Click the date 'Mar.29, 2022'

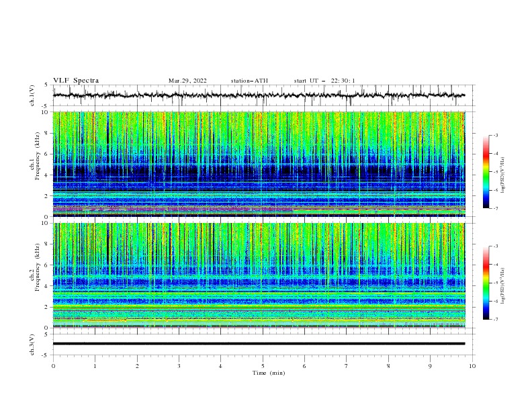[x=187, y=81]
